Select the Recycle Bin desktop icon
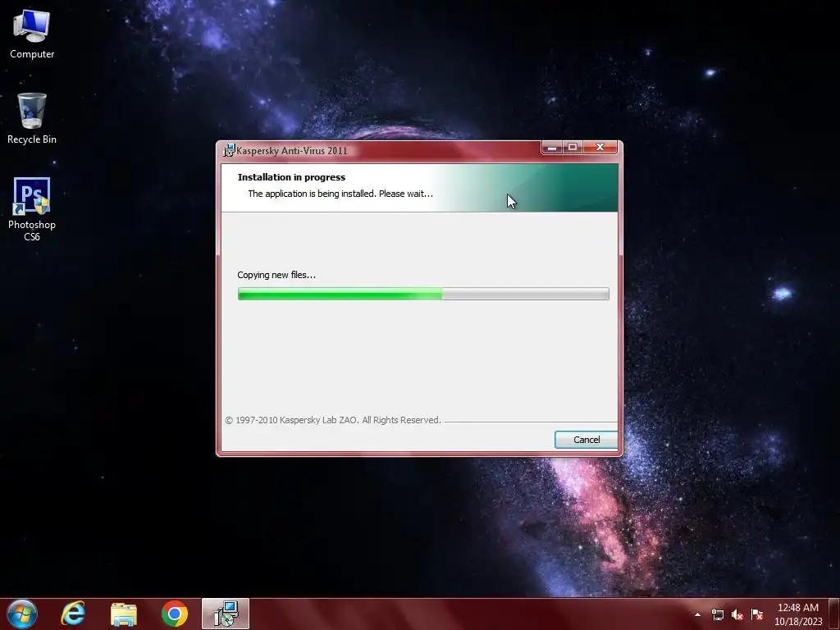840x630 pixels. coord(32,118)
